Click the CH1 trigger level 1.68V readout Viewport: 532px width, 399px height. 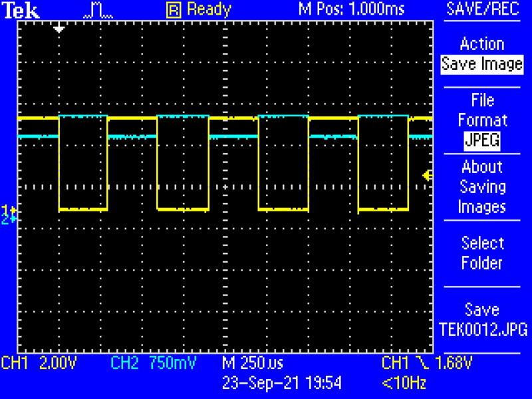tap(427, 363)
